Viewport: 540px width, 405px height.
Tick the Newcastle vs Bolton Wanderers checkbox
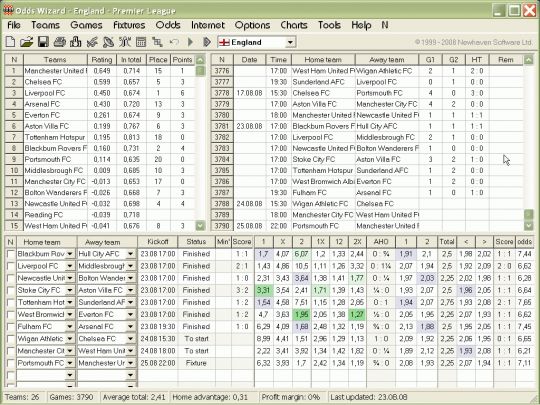11,278
